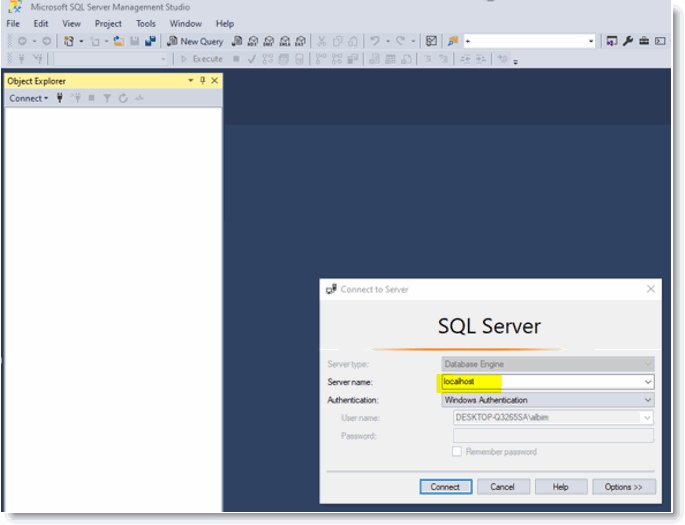Click the Paste icon in toolbar
Viewport: 685px width, 525px height.
pyautogui.click(x=353, y=41)
